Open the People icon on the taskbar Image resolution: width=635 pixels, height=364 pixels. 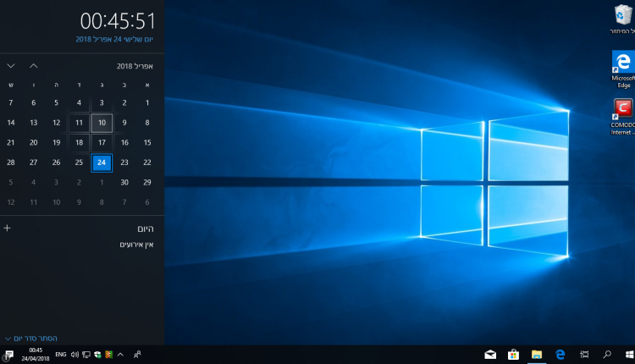tap(137, 355)
